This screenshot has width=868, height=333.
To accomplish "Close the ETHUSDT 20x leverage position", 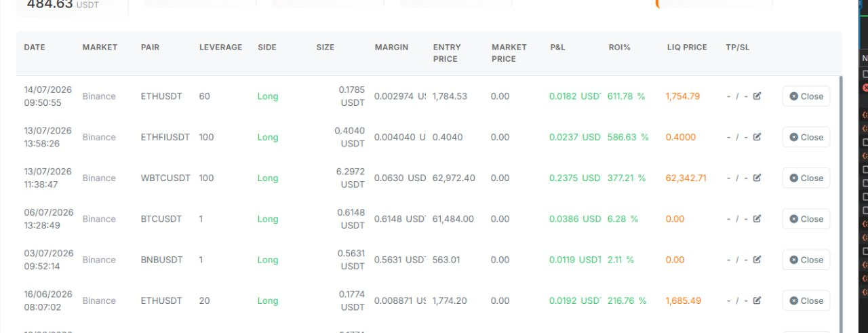I will [x=806, y=300].
